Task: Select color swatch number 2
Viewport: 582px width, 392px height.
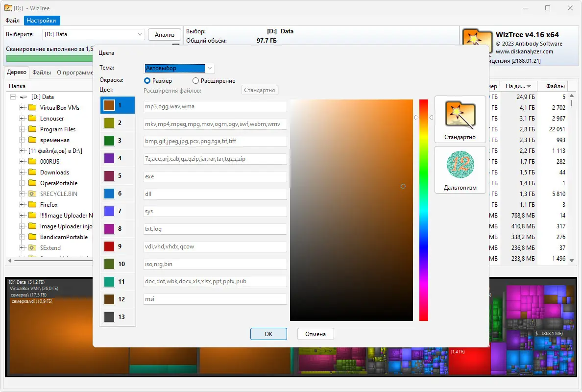Action: [x=109, y=123]
